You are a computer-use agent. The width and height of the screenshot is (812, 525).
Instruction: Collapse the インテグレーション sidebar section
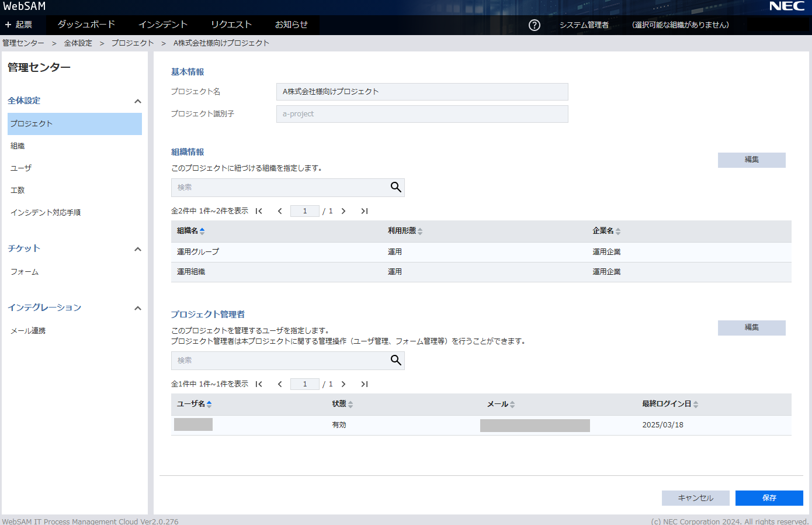pyautogui.click(x=138, y=308)
